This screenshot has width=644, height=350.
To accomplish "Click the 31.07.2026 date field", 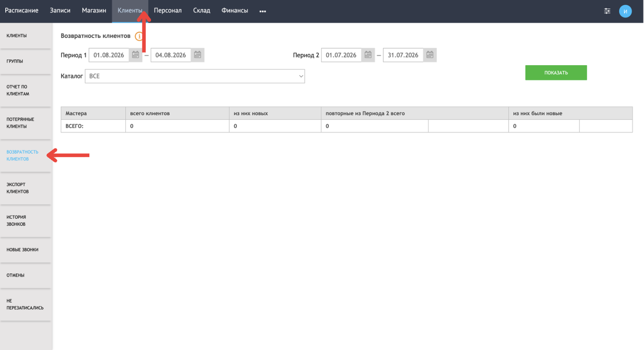I will 403,55.
